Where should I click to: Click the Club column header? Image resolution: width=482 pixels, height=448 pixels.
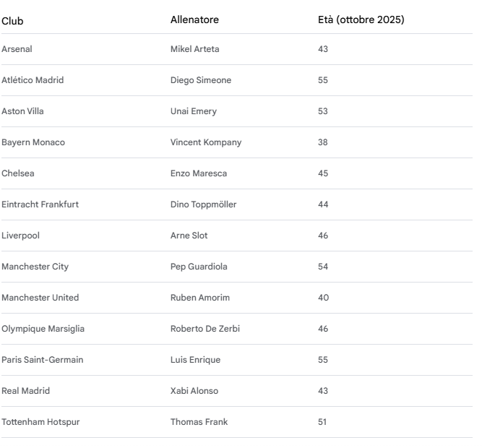[12, 20]
